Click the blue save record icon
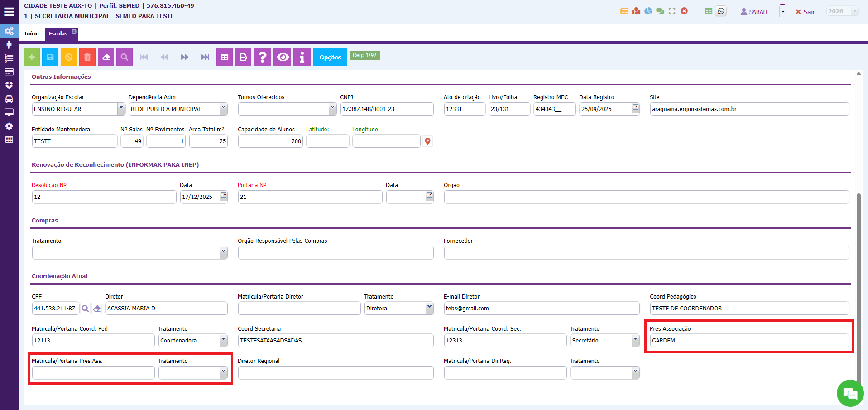 [x=50, y=57]
